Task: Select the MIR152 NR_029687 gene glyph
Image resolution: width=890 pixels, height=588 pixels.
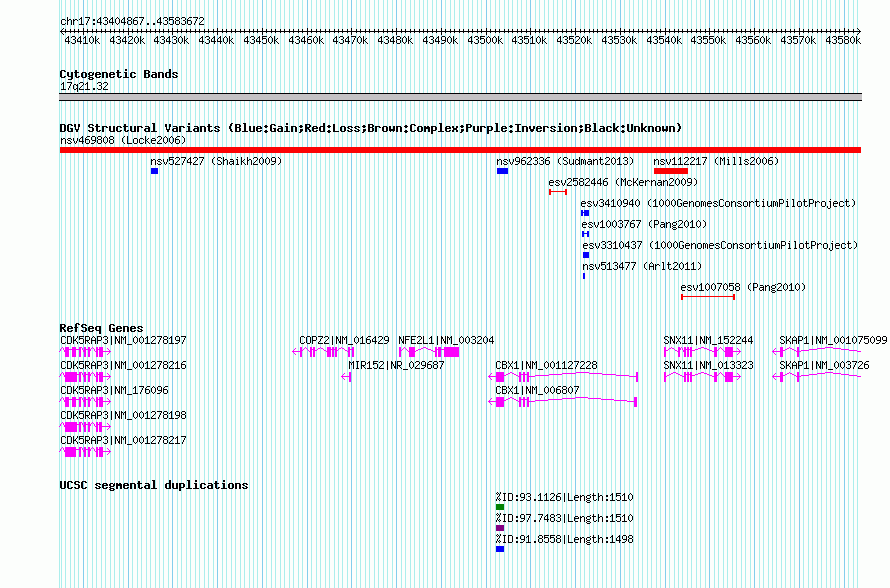Action: coord(346,377)
